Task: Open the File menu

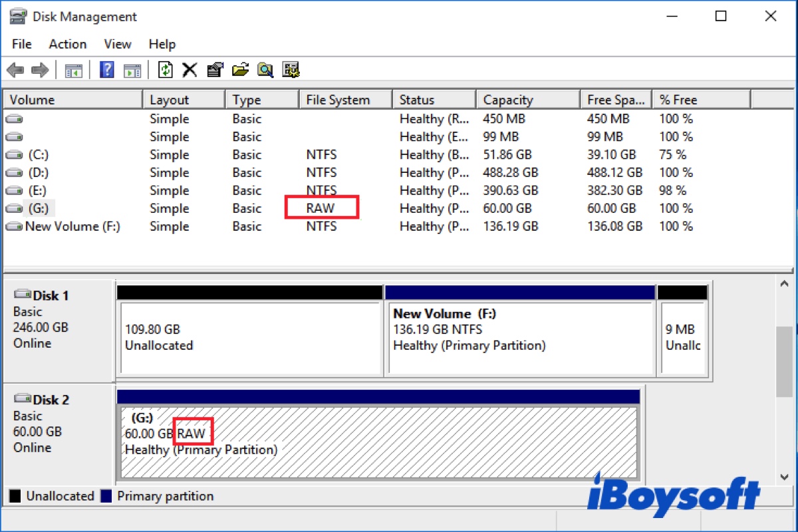Action: click(22, 44)
